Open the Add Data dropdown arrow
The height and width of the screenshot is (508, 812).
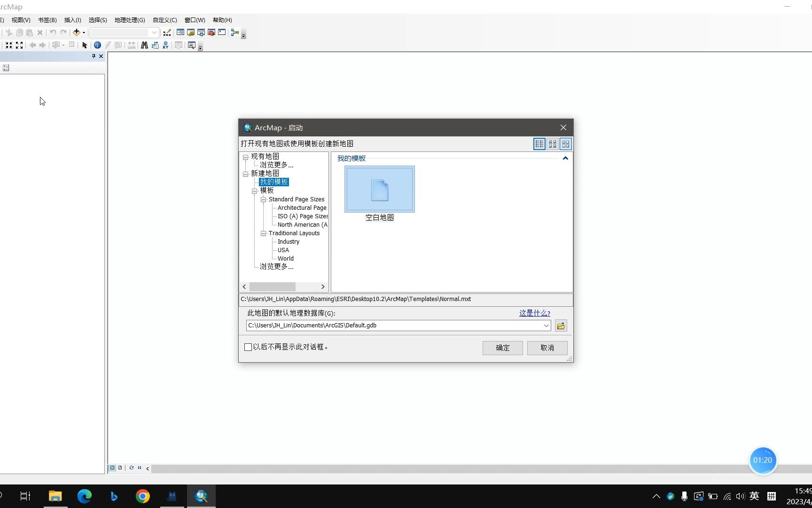tap(84, 32)
